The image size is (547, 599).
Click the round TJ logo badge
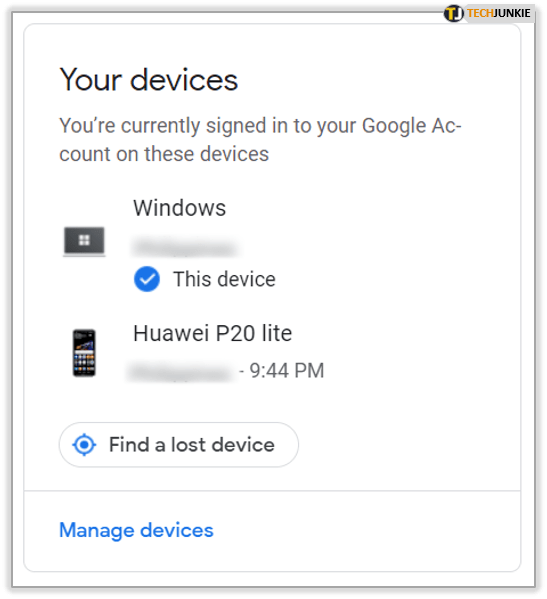tap(454, 13)
